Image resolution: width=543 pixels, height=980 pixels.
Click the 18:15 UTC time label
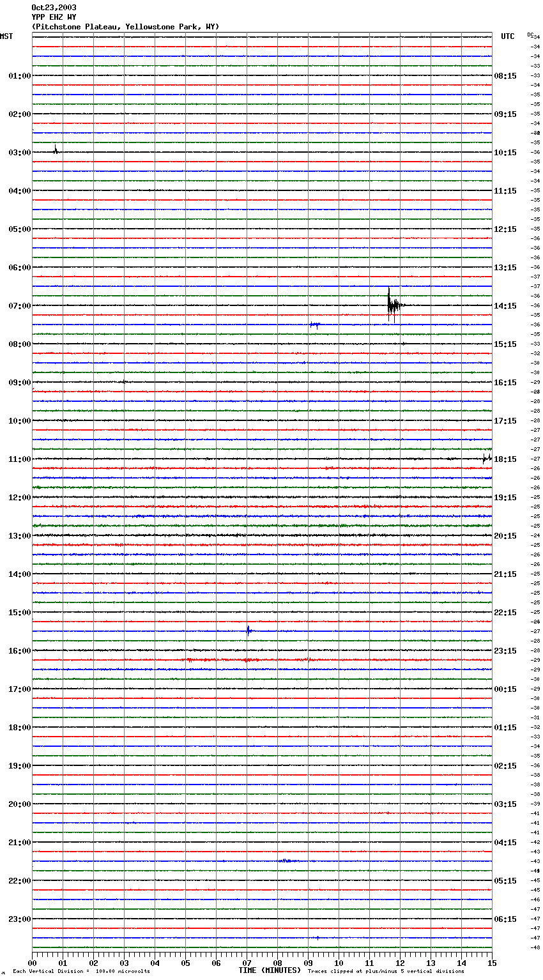(x=505, y=459)
